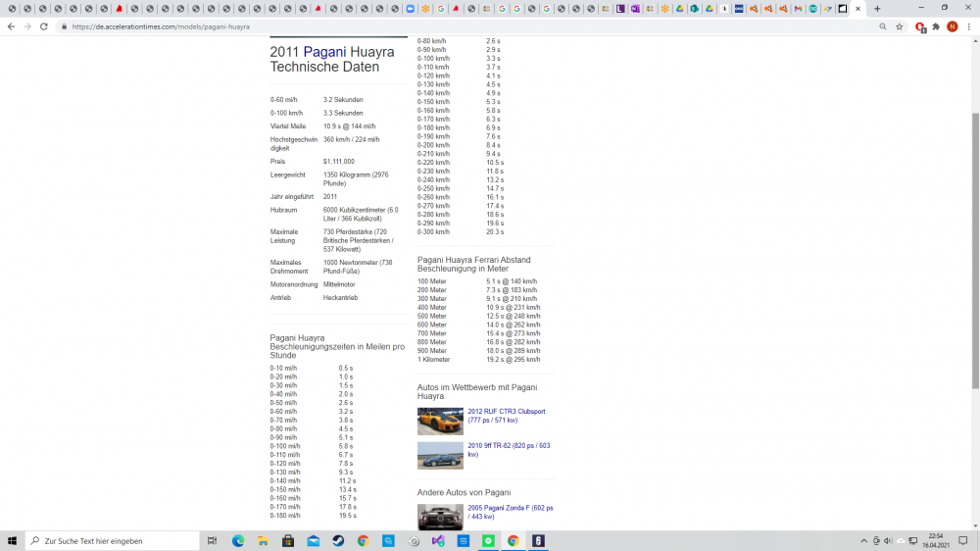Click heading 'Andere Autos von Pagani'
980x551 pixels.
464,493
